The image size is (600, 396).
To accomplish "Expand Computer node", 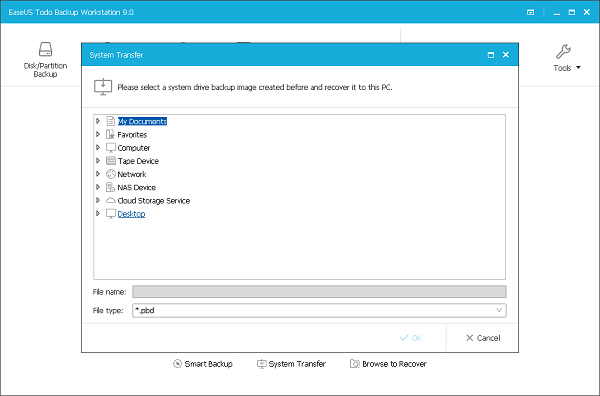I will 98,148.
